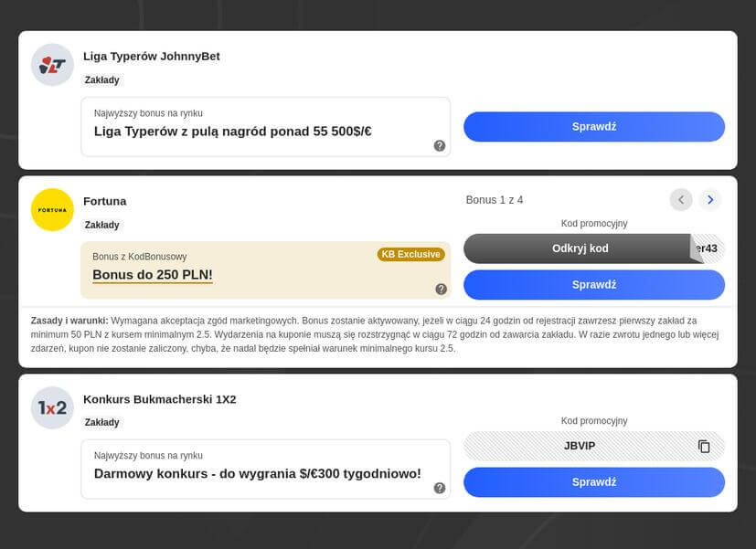
Task: Open Liga Typerów JohnnyBet title
Action: click(152, 57)
